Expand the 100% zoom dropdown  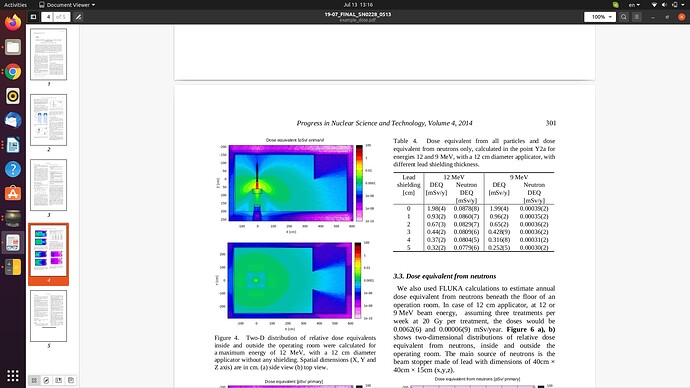(x=600, y=17)
